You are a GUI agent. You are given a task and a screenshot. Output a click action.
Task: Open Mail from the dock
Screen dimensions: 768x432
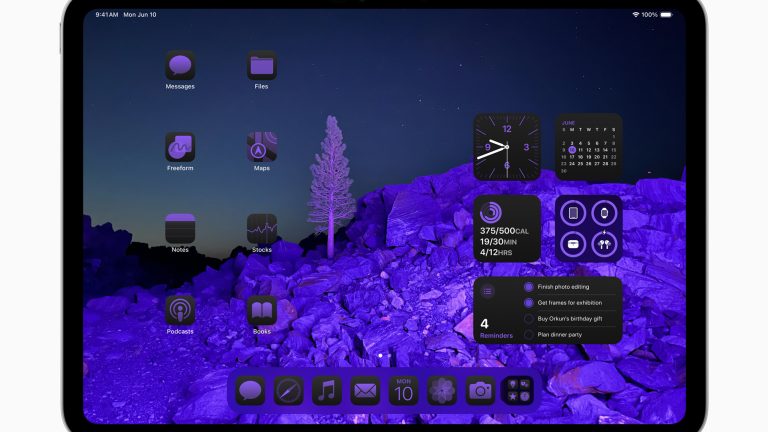coord(365,391)
